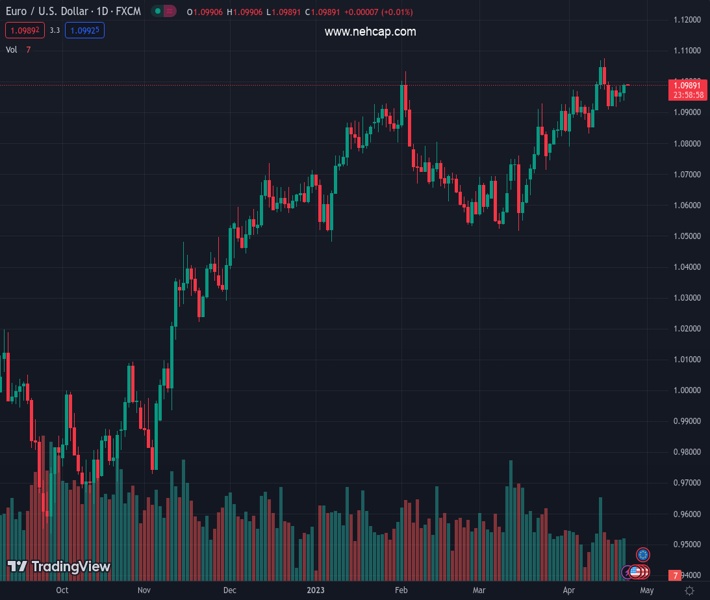Screen dimensions: 710x600
Task: Click the Feb label on time axis
Action: click(399, 590)
